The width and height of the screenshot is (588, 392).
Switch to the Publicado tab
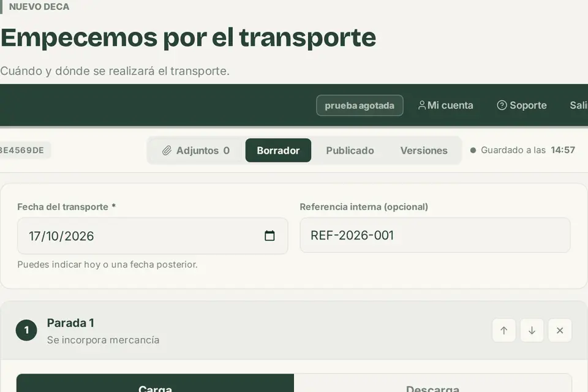click(x=350, y=151)
